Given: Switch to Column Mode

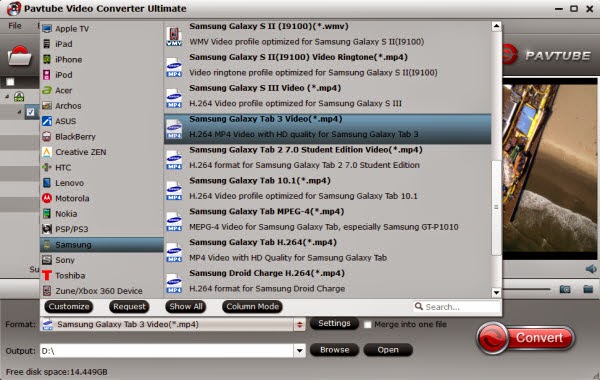Looking at the screenshot, I should point(253,307).
